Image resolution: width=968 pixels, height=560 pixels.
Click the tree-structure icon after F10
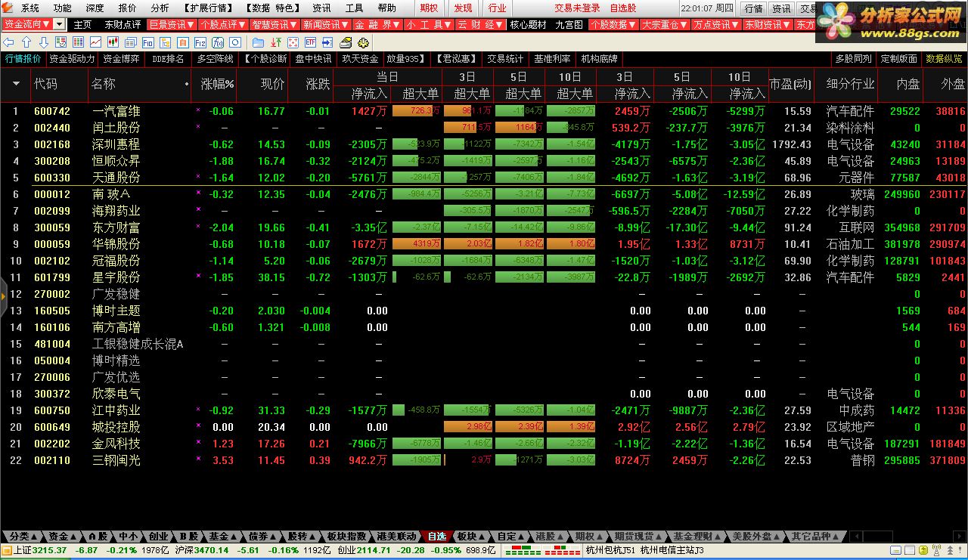165,42
